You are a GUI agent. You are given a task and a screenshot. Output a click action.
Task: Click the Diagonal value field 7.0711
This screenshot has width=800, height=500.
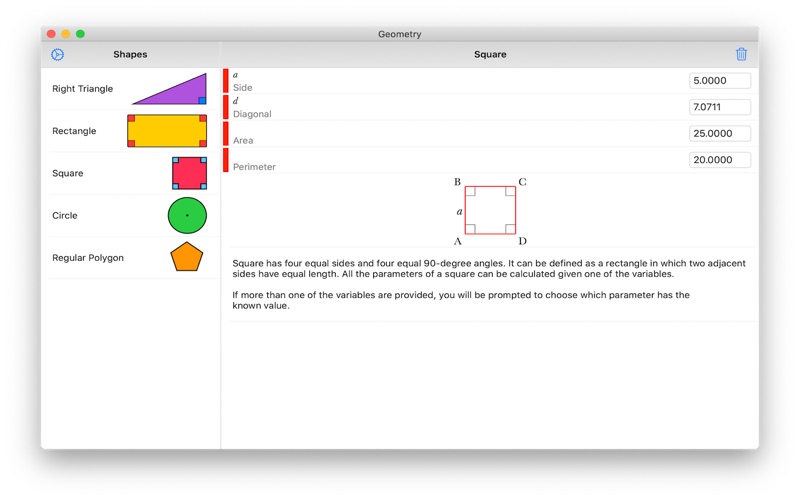(720, 107)
